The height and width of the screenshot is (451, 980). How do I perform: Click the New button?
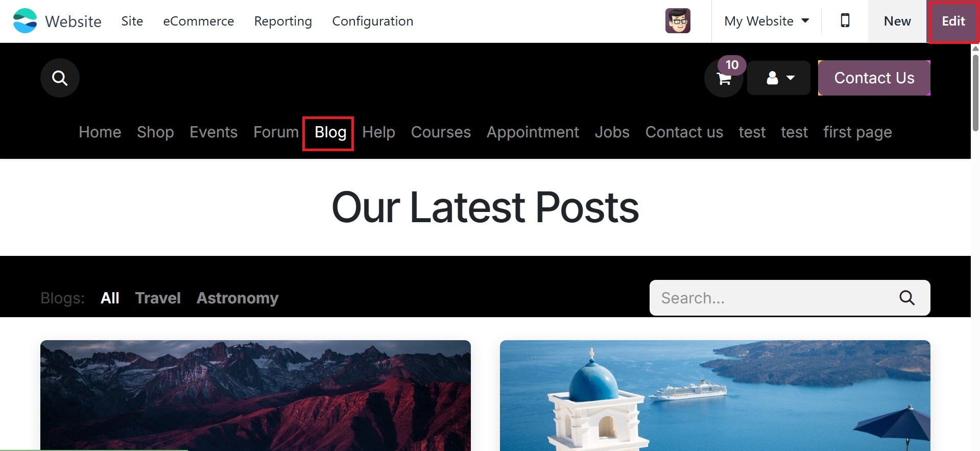tap(897, 21)
